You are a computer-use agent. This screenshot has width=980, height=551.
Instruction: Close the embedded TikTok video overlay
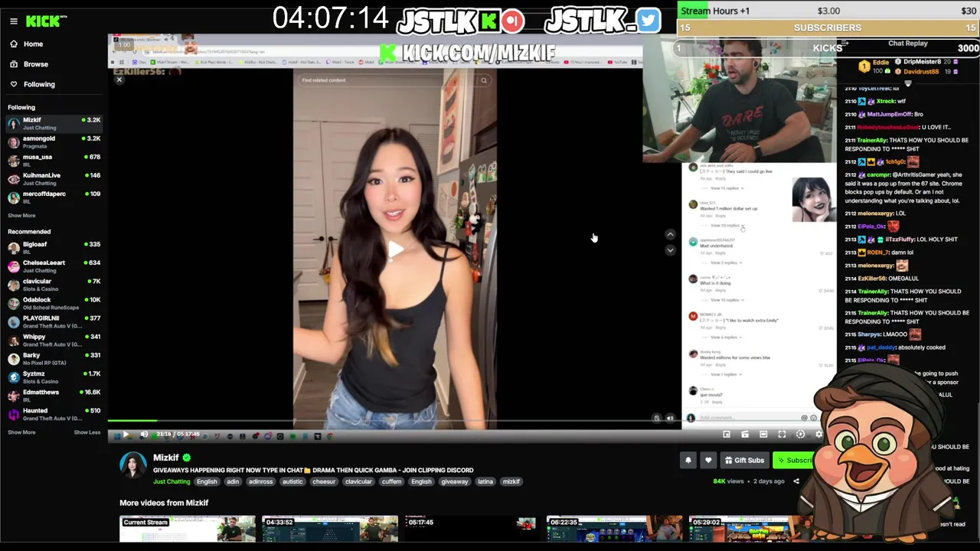pyautogui.click(x=119, y=80)
